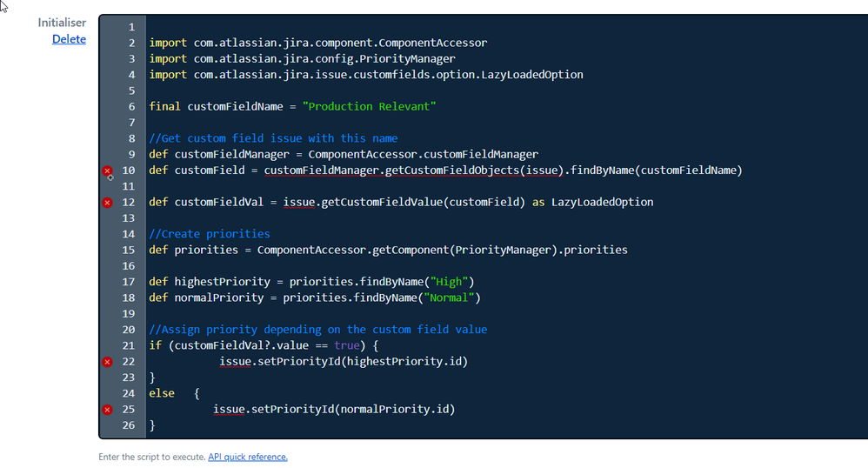Click line number 13 in the gutter

coord(129,218)
